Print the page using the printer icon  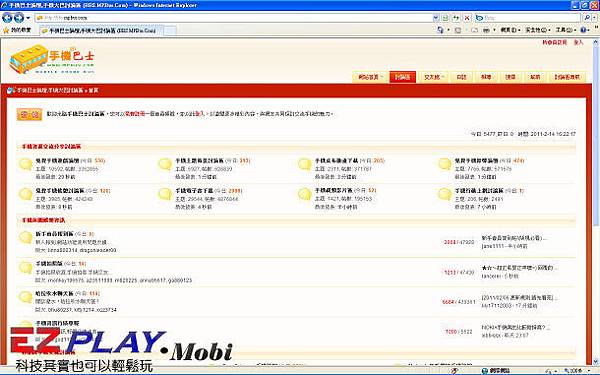486,30
